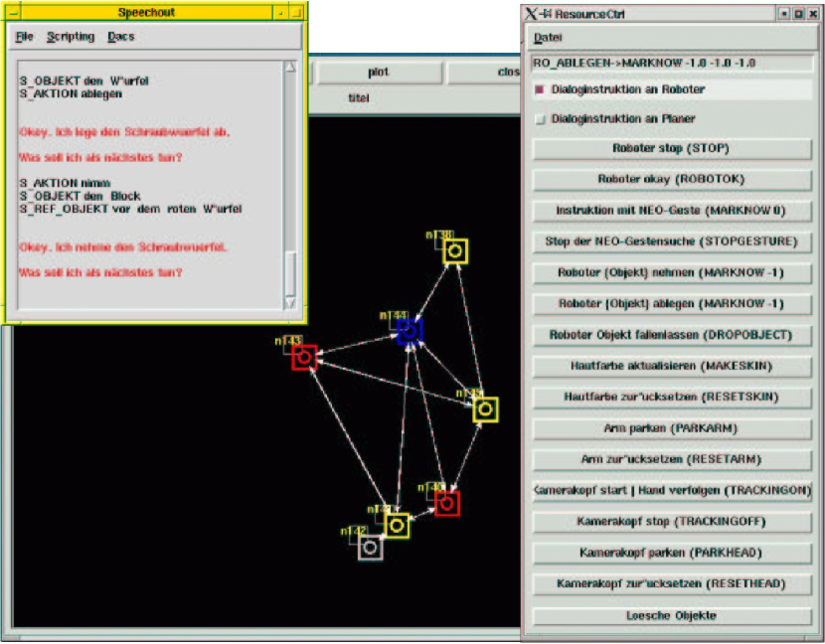The height and width of the screenshot is (644, 825).
Task: Select yellow node adjacent to gray node n142
Action: pyautogui.click(x=397, y=525)
